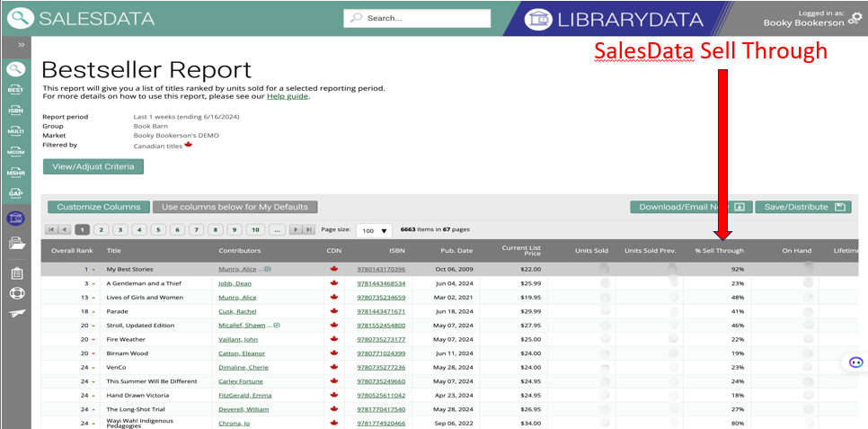Open the checklist icon in the sidebar
The image size is (868, 429).
click(16, 273)
